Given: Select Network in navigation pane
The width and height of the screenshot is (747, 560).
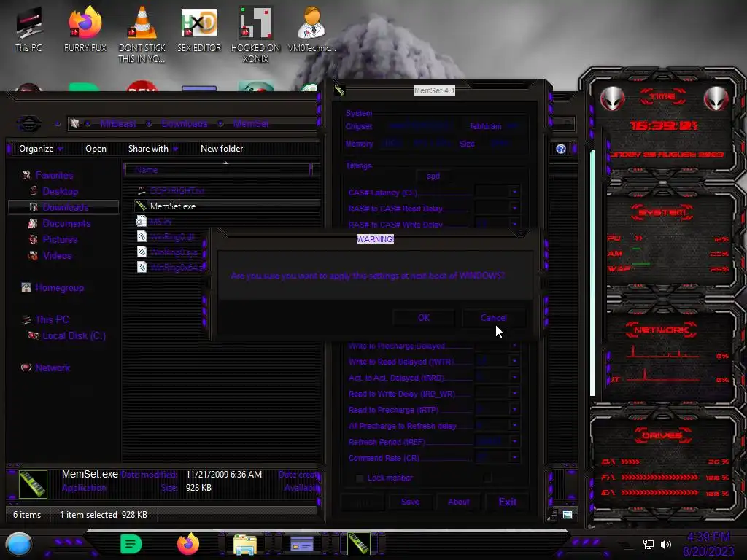Looking at the screenshot, I should tap(53, 367).
